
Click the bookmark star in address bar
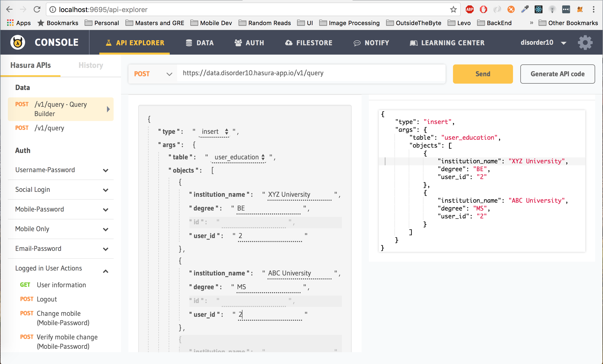pyautogui.click(x=453, y=10)
